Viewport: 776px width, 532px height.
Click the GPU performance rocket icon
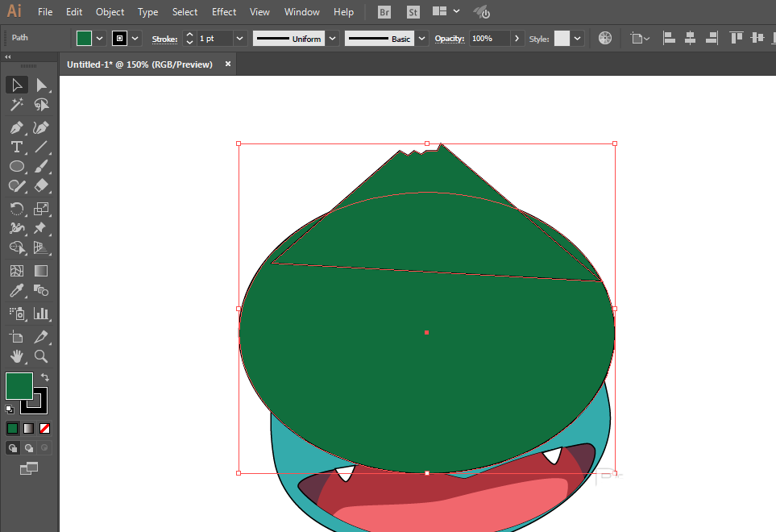[482, 12]
